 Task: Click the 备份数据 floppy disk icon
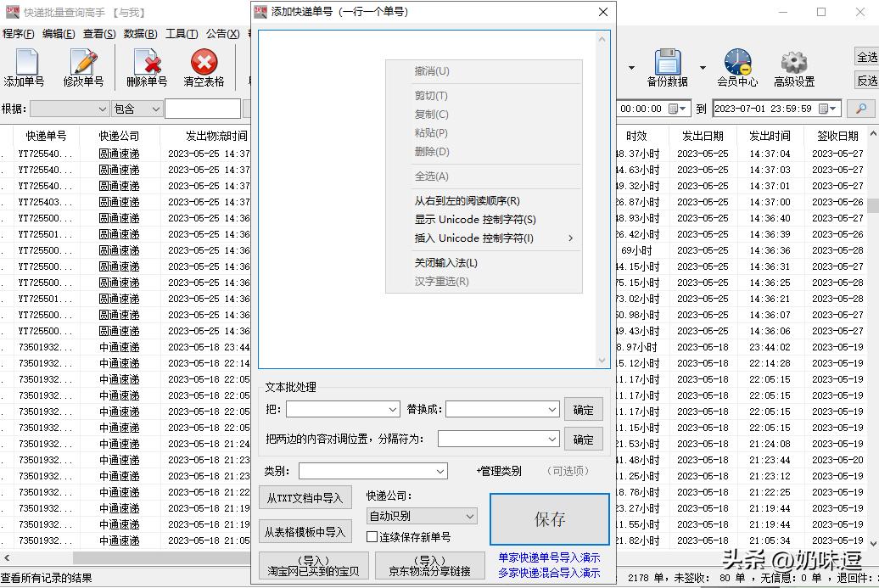pyautogui.click(x=667, y=62)
